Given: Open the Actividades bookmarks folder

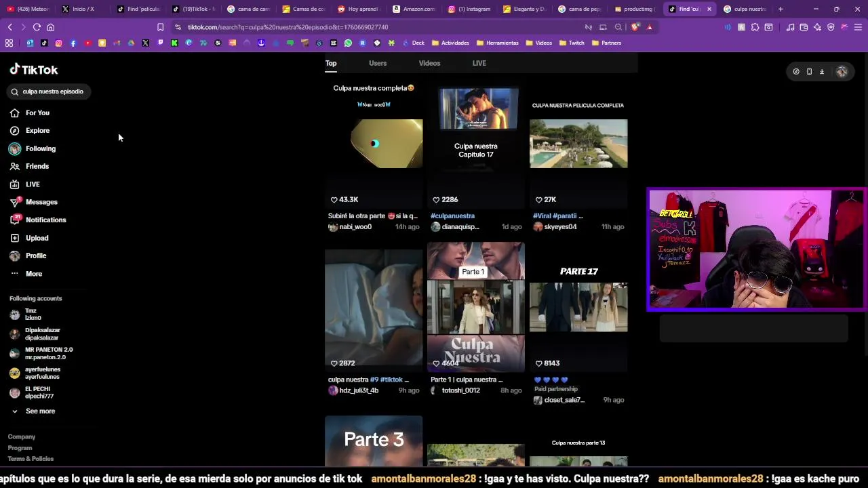Looking at the screenshot, I should tap(450, 43).
